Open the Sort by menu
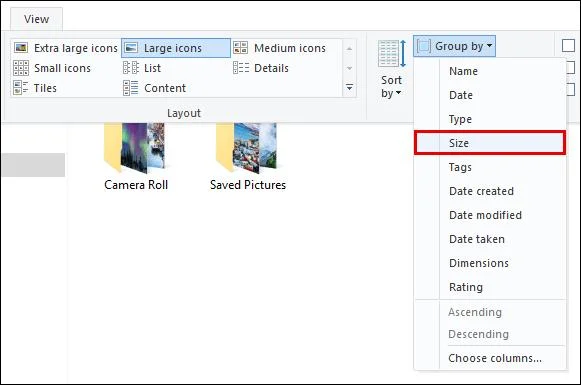 click(x=391, y=69)
